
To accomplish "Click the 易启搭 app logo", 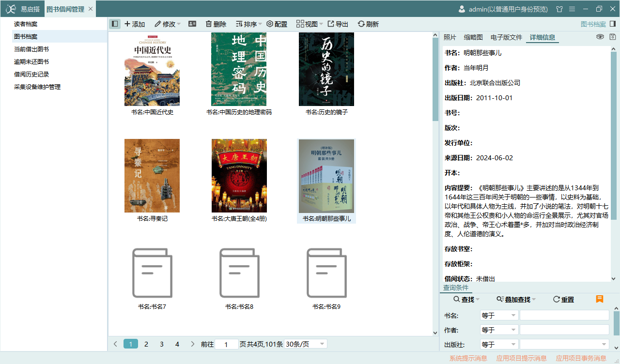I will [x=11, y=9].
